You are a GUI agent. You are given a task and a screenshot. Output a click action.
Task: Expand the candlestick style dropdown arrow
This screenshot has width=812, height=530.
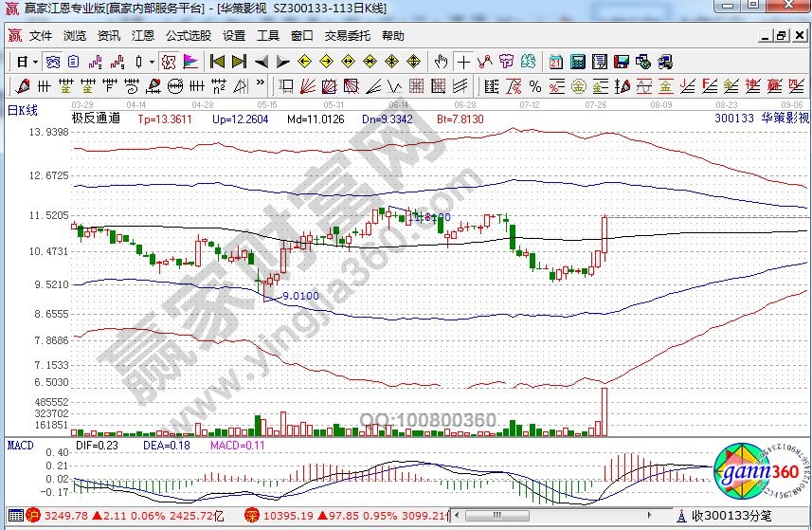(152, 62)
